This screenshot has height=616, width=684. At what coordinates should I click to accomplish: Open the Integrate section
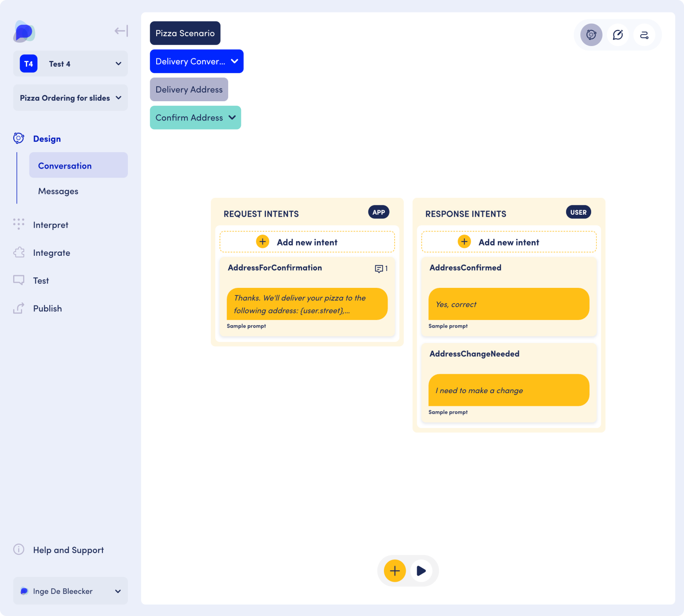(x=51, y=253)
